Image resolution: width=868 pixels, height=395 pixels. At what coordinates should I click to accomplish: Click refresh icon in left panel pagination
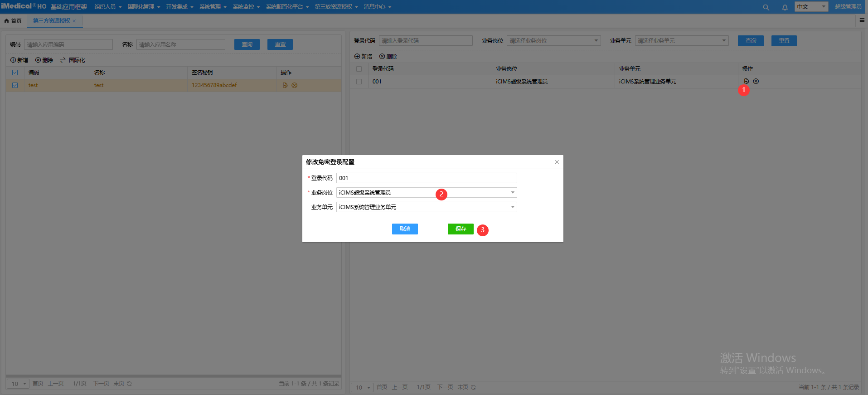point(130,384)
